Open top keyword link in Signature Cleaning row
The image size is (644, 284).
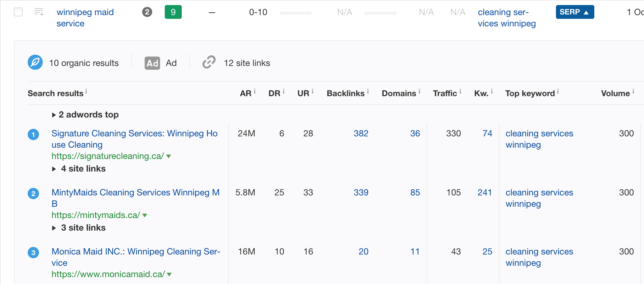pyautogui.click(x=539, y=139)
